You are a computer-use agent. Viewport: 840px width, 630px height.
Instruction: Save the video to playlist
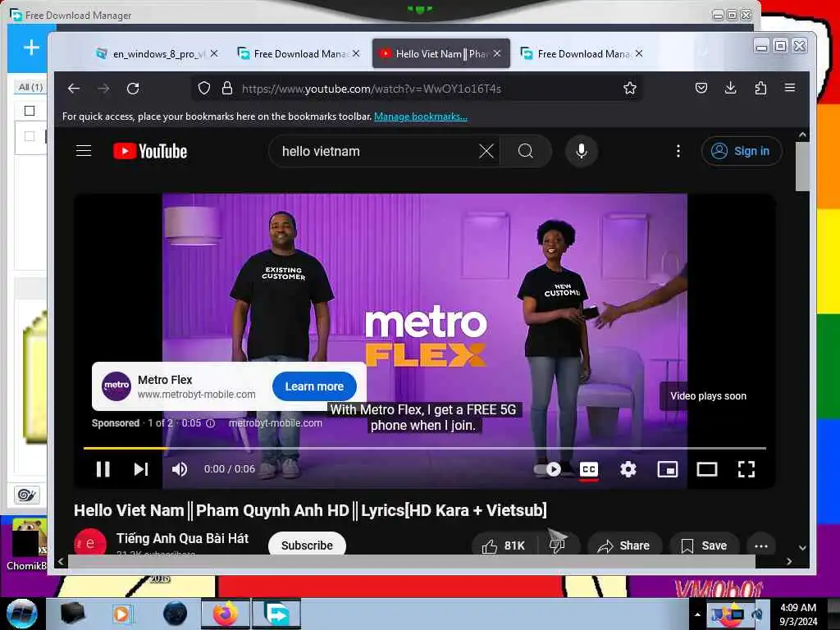click(704, 546)
